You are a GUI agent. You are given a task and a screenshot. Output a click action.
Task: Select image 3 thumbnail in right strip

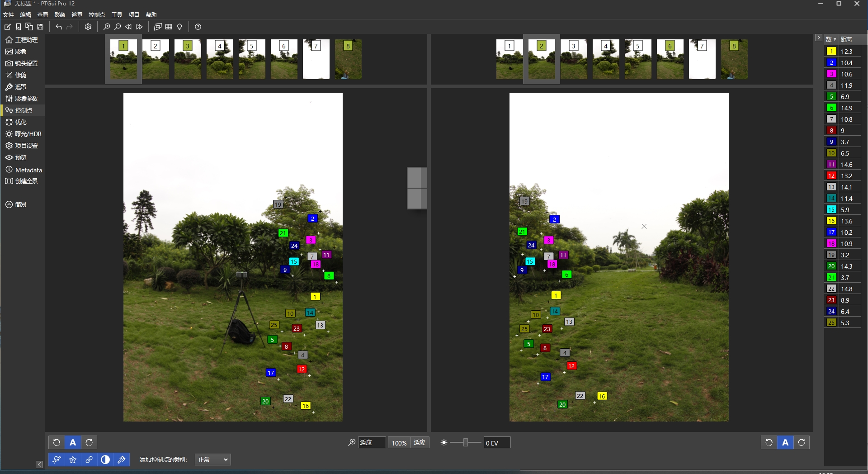(x=574, y=59)
